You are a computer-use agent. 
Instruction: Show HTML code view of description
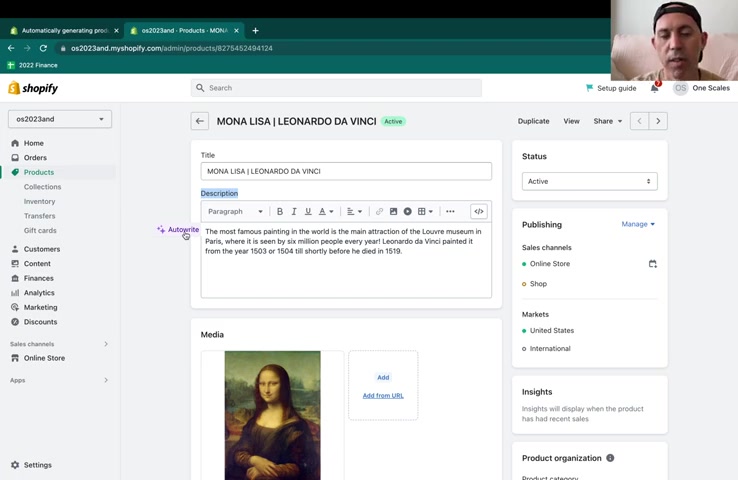(x=479, y=211)
